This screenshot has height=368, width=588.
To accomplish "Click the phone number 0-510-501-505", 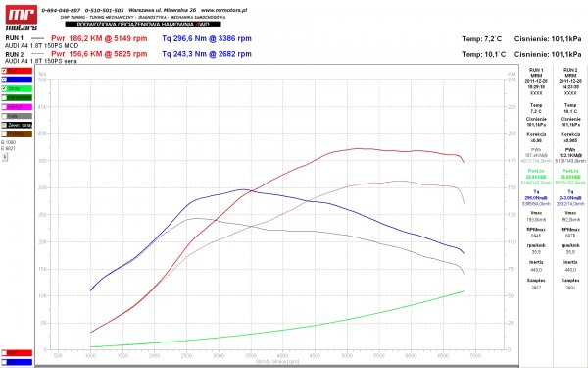I will point(104,10).
